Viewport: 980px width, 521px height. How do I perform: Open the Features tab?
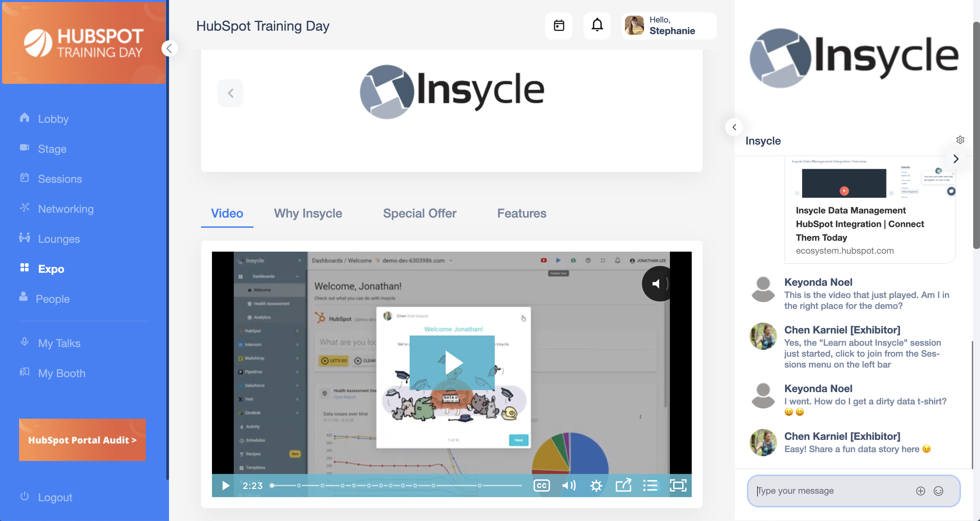click(522, 213)
